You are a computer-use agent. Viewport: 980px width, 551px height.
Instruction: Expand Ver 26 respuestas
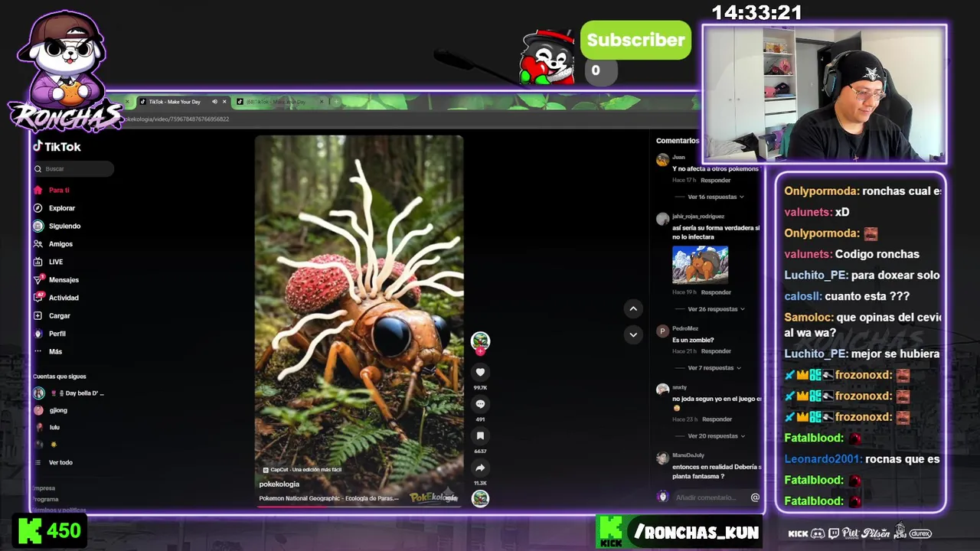[716, 309]
